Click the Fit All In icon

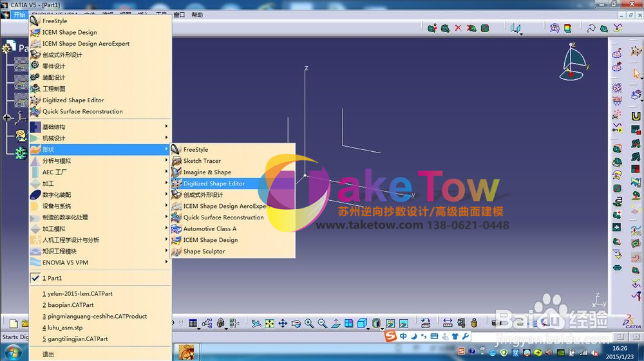tap(269, 324)
